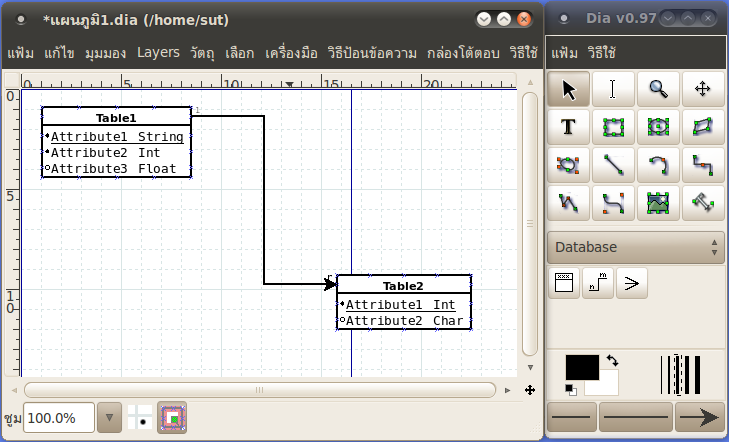Image resolution: width=729 pixels, height=442 pixels.
Task: Click the white background color swatch
Action: click(609, 388)
